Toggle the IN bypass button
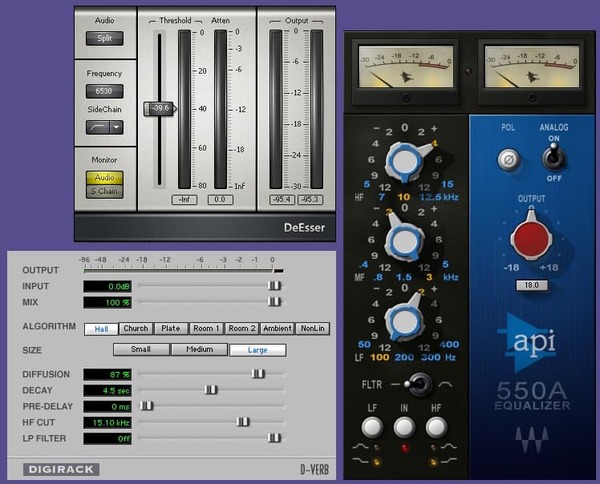 404,427
